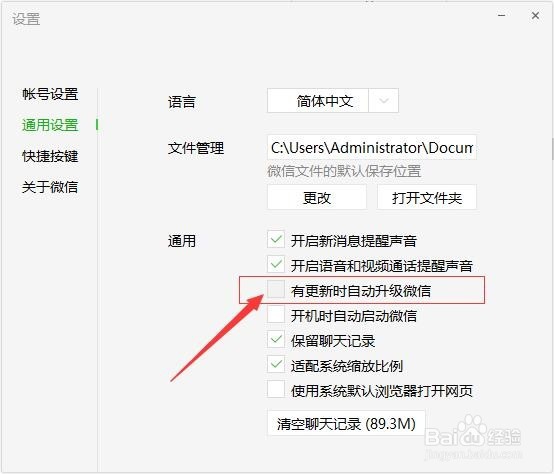Screen dimensions: 554x474
Task: Click the right-side vertical scrollbar
Action: pyautogui.click(x=552, y=149)
